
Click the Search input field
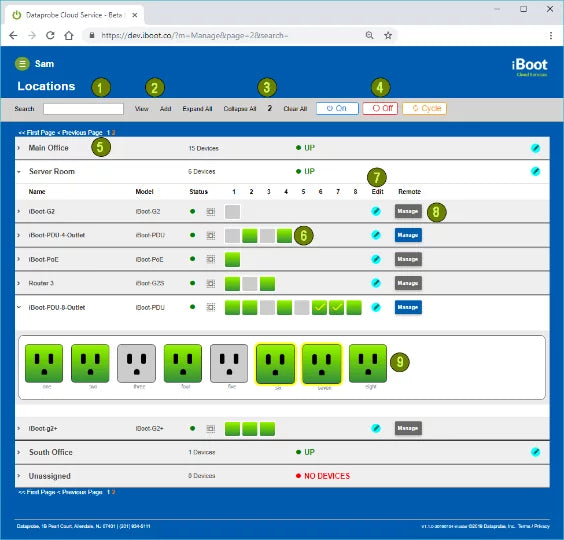[x=83, y=109]
